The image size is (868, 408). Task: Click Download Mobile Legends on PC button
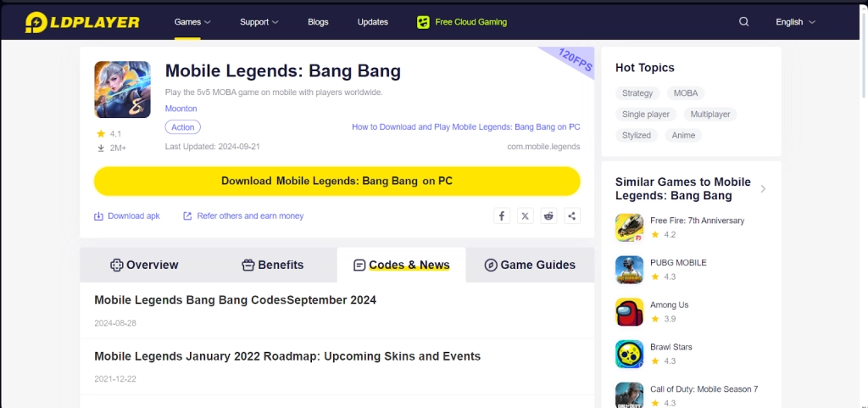point(337,181)
